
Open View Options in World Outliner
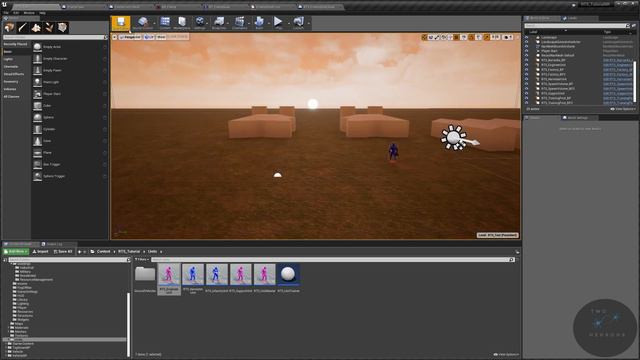[x=623, y=109]
